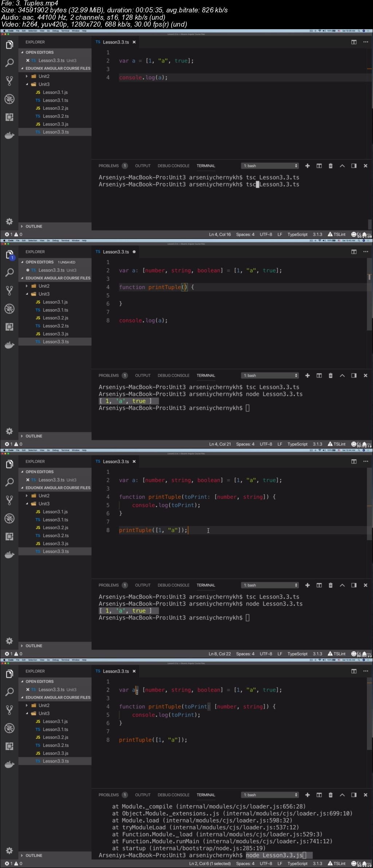Viewport: 373px width, 868px height.
Task: Open errors and warnings count in top frame
Action: pyautogui.click(x=13, y=235)
